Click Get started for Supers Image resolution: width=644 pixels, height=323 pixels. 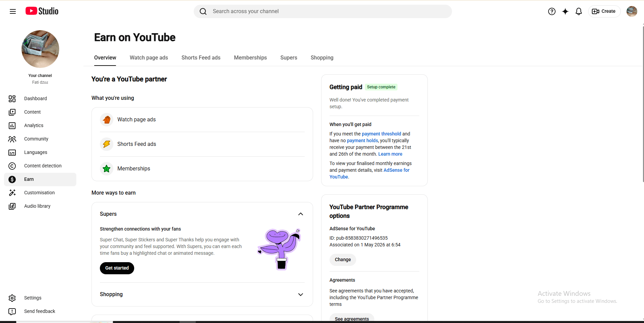[117, 268]
